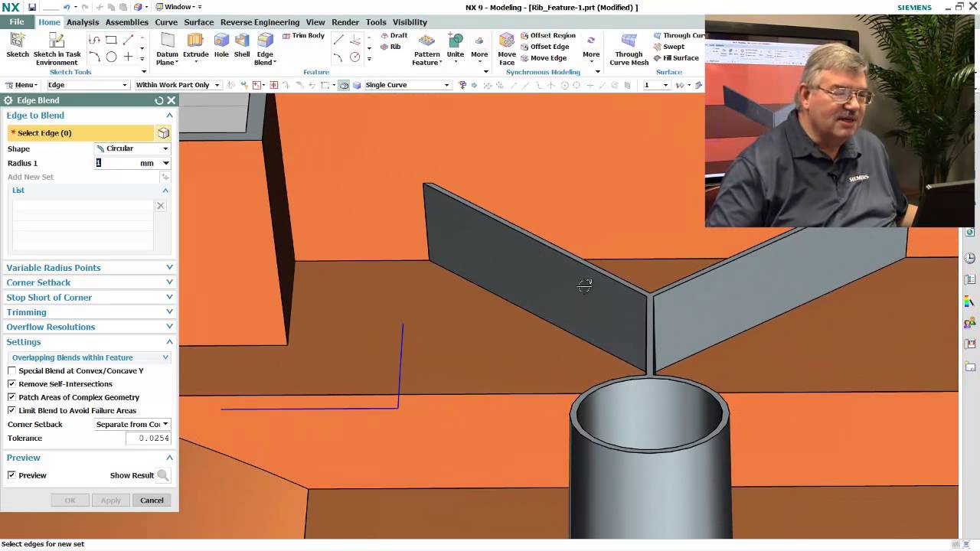This screenshot has height=551, width=980.
Task: Enable Special Blend at Convex/Concave Y
Action: tap(11, 370)
